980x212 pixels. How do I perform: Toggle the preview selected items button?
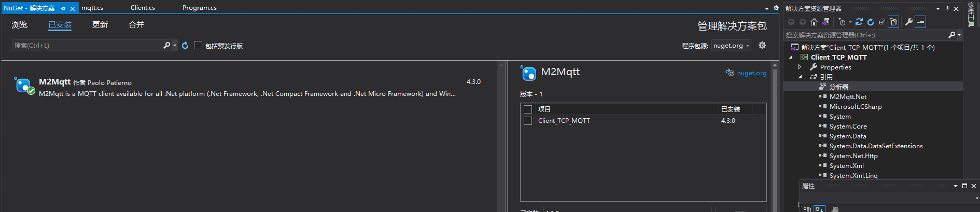point(920,22)
